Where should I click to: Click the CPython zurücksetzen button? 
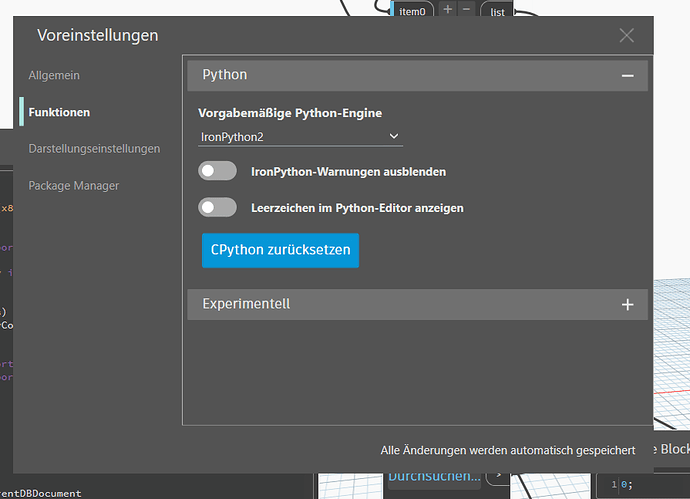tap(280, 250)
